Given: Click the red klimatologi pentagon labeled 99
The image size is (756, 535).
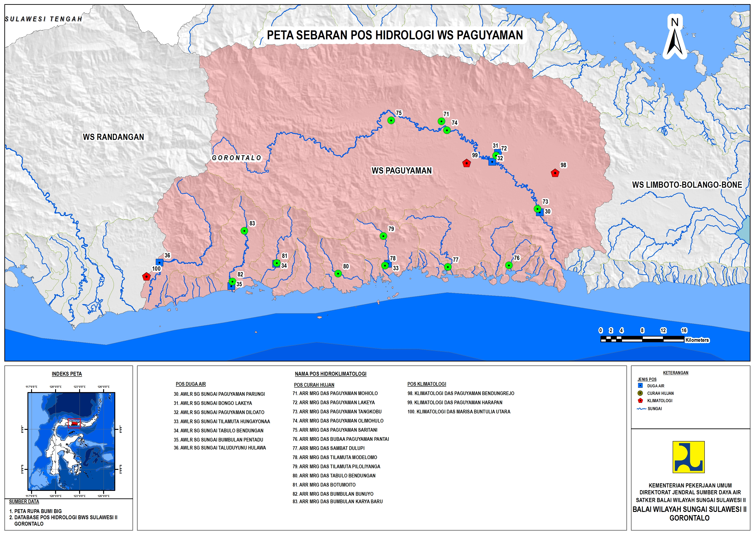Looking at the screenshot, I should pyautogui.click(x=466, y=163).
